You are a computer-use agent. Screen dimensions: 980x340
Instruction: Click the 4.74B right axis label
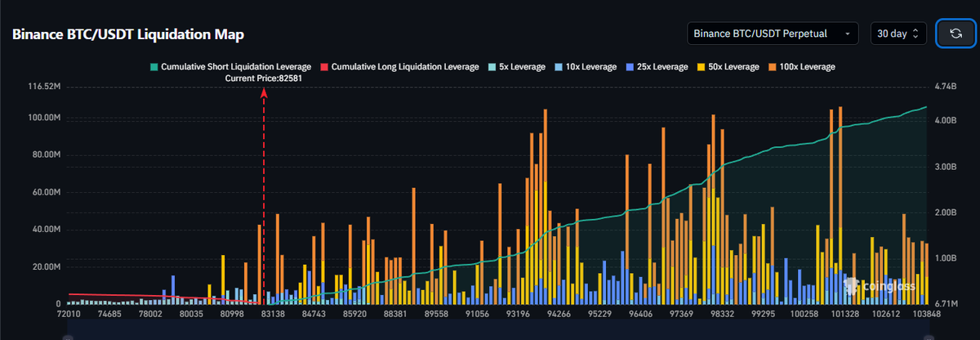coord(945,86)
